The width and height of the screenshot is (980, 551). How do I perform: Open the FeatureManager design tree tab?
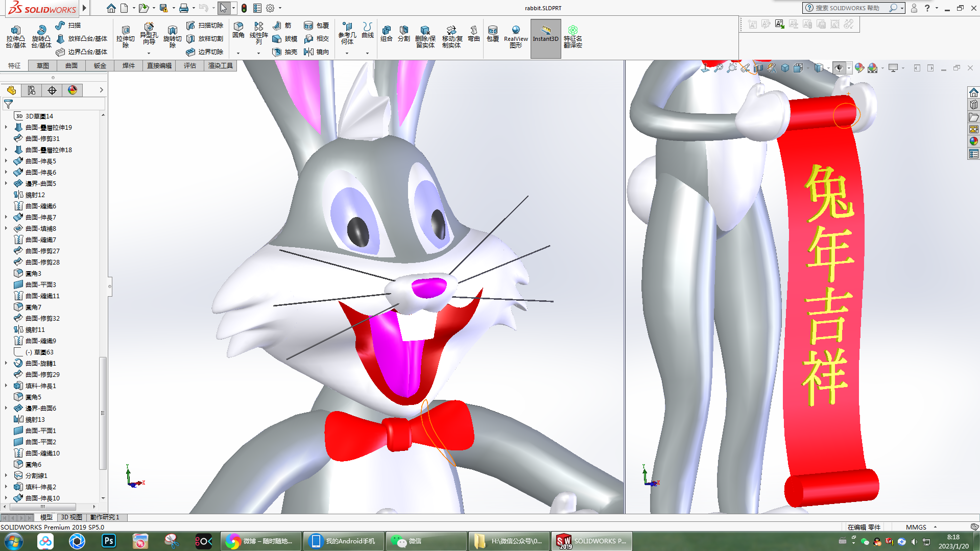tap(11, 90)
